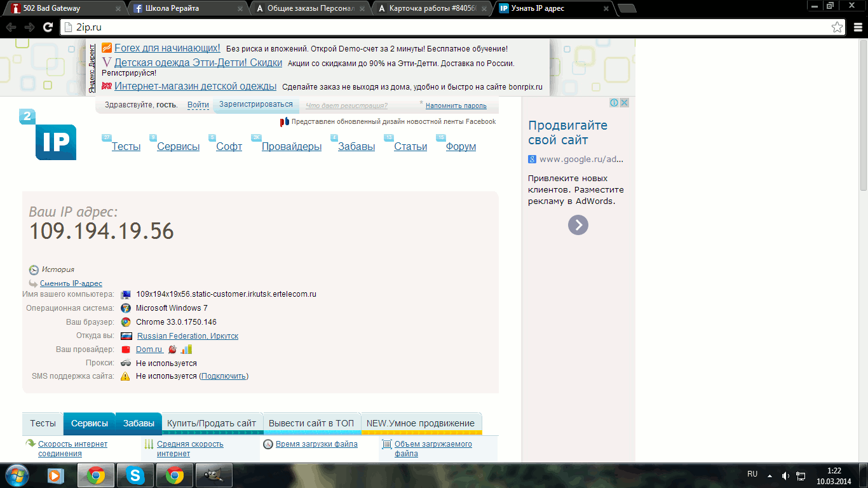This screenshot has width=868, height=488.
Task: Click the Forex для начинающих ad link
Action: pyautogui.click(x=167, y=48)
